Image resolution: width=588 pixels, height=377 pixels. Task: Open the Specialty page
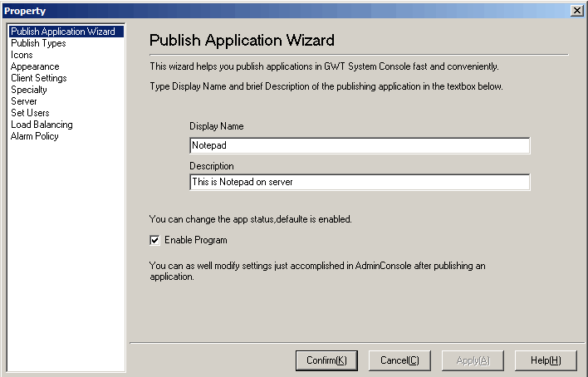click(x=29, y=90)
